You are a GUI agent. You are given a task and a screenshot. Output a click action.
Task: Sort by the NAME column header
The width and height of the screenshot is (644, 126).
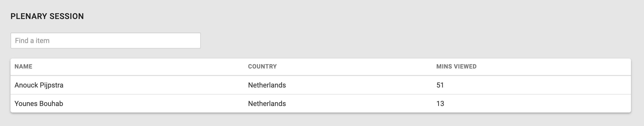(x=23, y=66)
